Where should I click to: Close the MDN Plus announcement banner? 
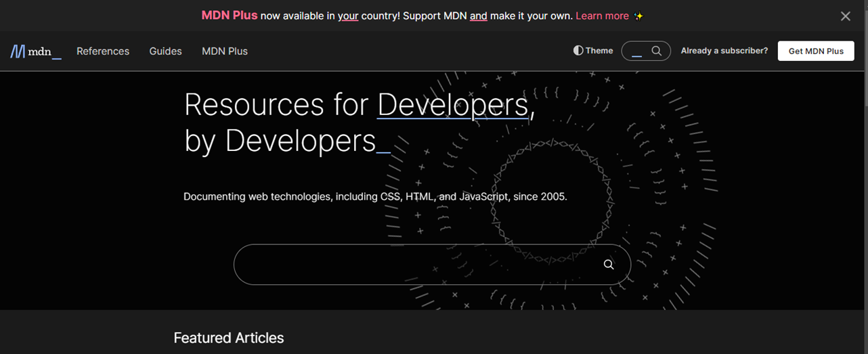coord(845,16)
